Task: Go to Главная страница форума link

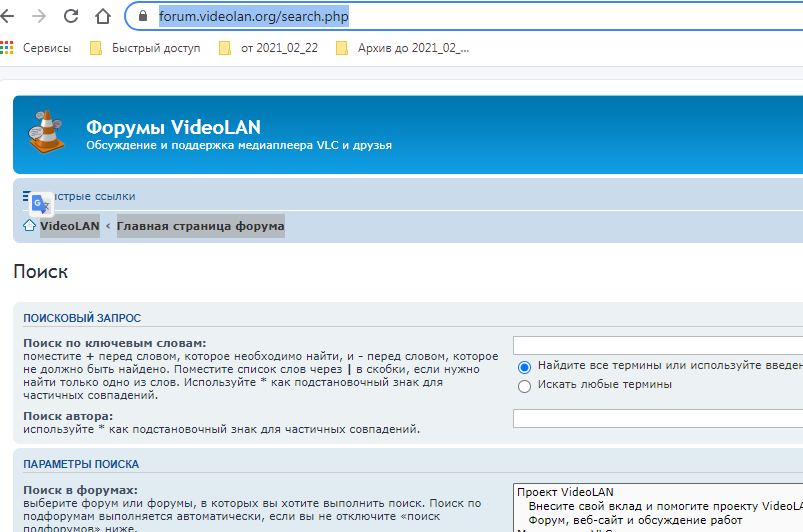Action: 200,226
